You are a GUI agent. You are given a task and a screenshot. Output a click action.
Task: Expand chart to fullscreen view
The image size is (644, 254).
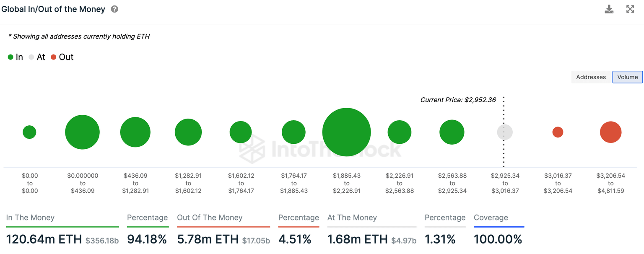pyautogui.click(x=630, y=9)
